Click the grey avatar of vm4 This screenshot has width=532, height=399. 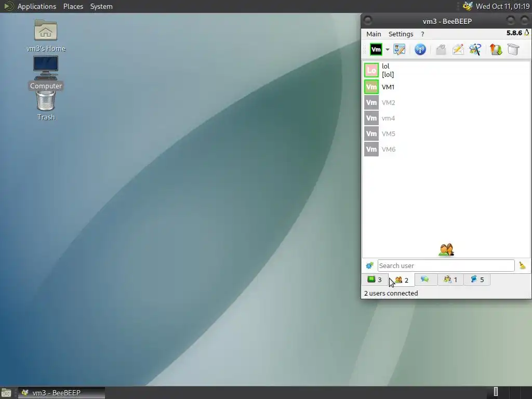point(371,118)
